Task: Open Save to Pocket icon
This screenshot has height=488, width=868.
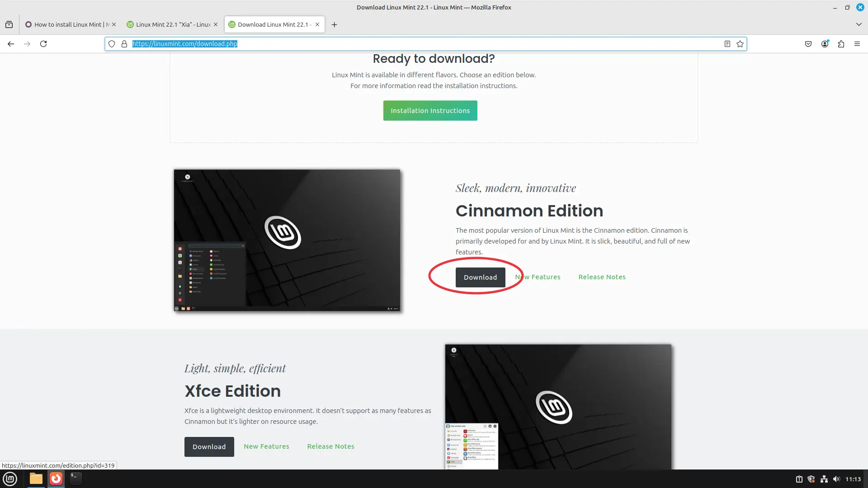Action: (x=808, y=44)
